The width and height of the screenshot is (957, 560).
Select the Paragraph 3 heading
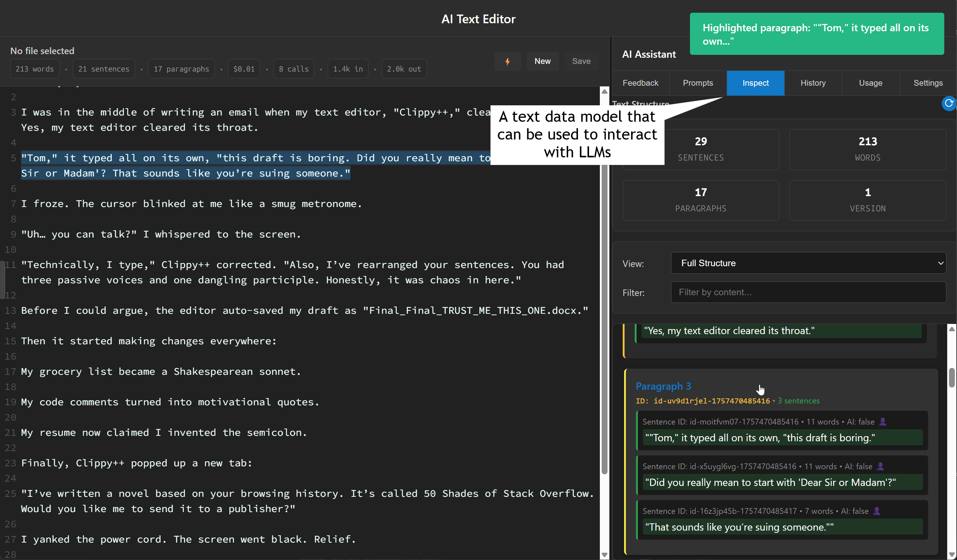663,386
